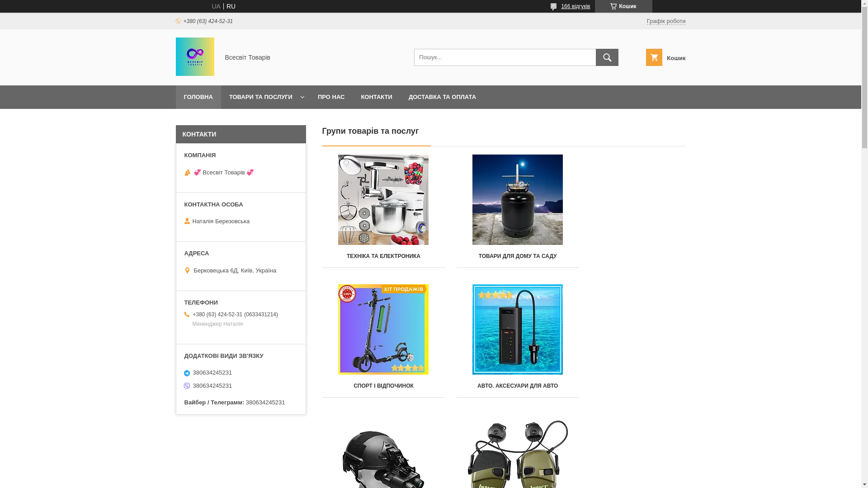Click the Viber number 380634245231 row
Screen dimensions: 868x488
click(x=212, y=386)
